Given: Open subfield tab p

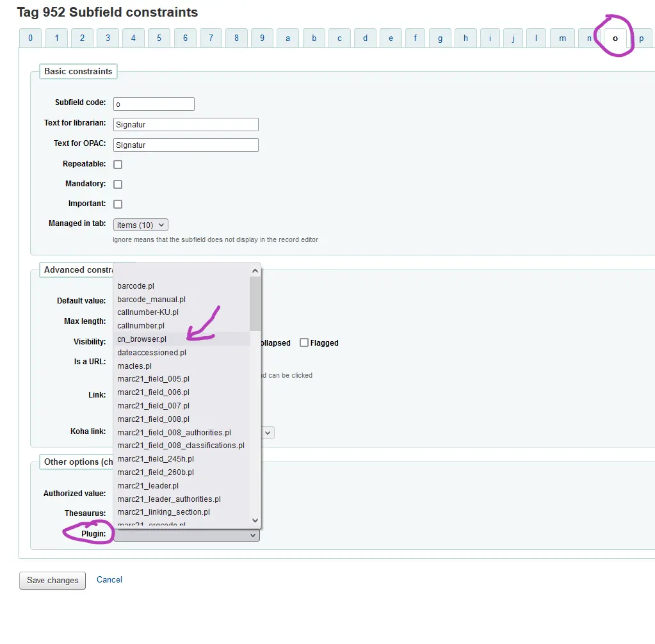Looking at the screenshot, I should pyautogui.click(x=641, y=38).
